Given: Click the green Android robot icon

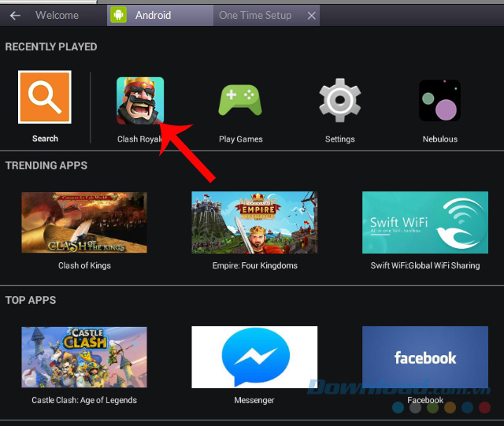Looking at the screenshot, I should pos(119,15).
